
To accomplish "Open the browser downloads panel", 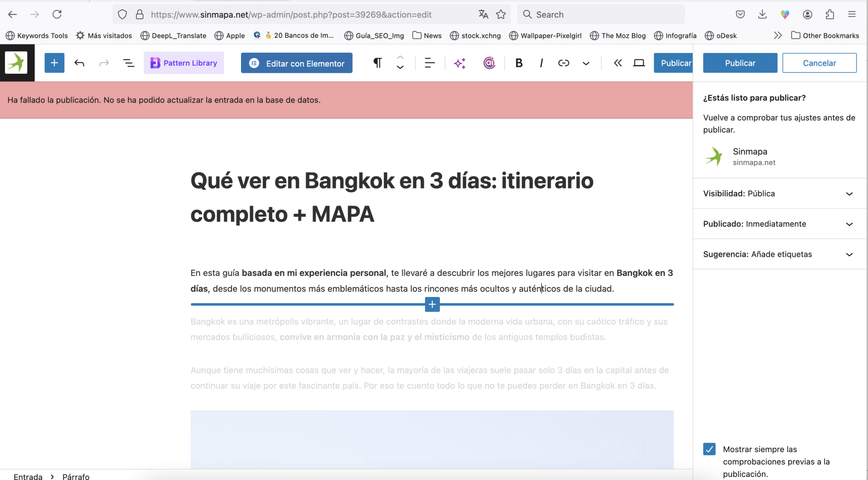I will click(x=763, y=15).
